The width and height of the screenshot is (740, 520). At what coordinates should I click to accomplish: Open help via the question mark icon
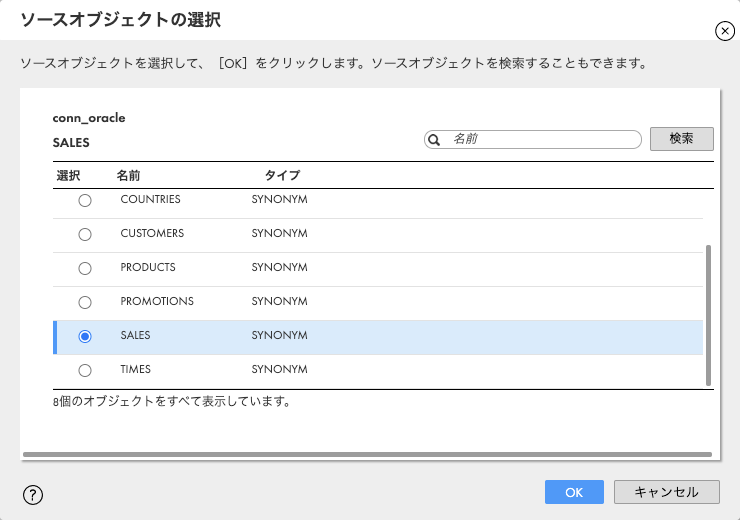(x=33, y=495)
